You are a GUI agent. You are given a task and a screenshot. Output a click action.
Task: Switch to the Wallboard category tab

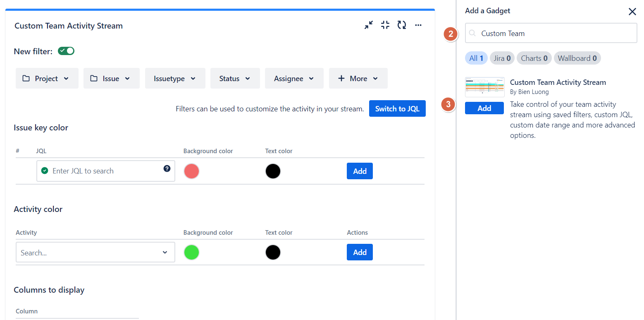coord(577,58)
